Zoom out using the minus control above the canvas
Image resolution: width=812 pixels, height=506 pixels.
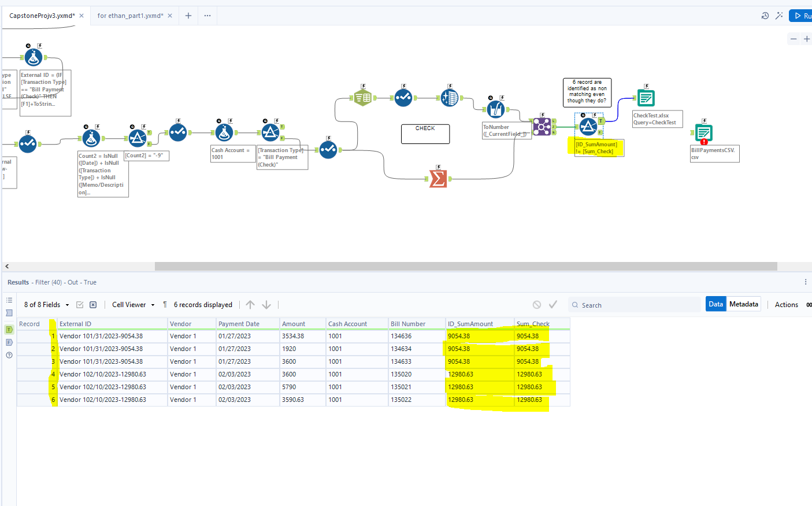(x=794, y=39)
